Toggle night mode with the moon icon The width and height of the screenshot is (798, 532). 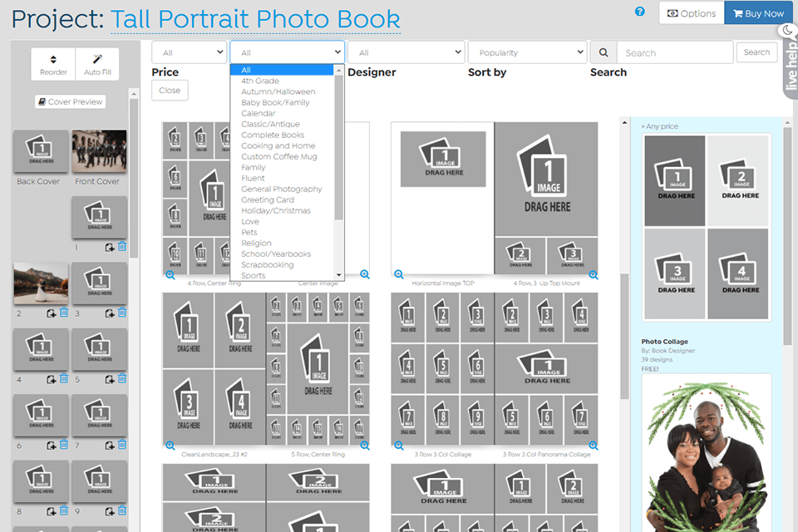tap(787, 29)
